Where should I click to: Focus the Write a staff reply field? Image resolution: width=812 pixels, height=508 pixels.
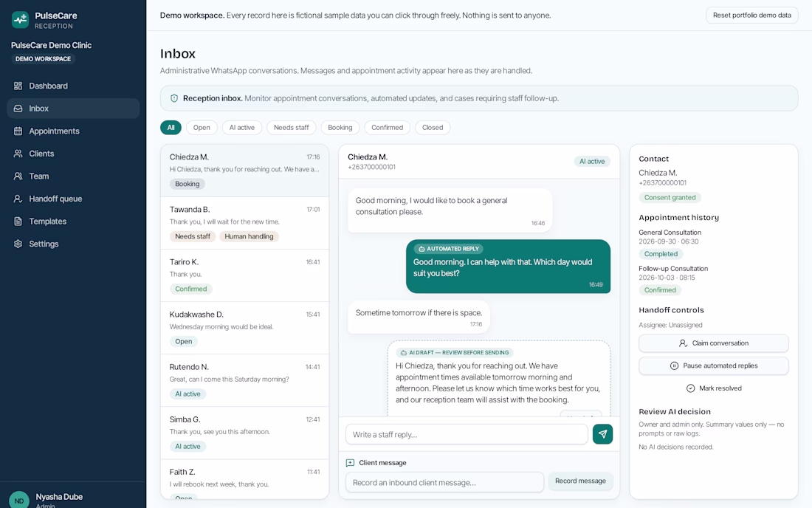pos(467,434)
